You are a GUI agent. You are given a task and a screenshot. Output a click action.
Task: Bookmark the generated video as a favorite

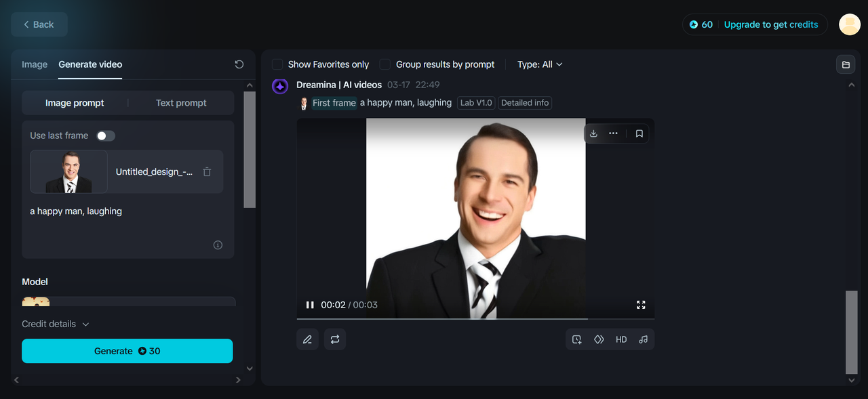click(x=638, y=133)
